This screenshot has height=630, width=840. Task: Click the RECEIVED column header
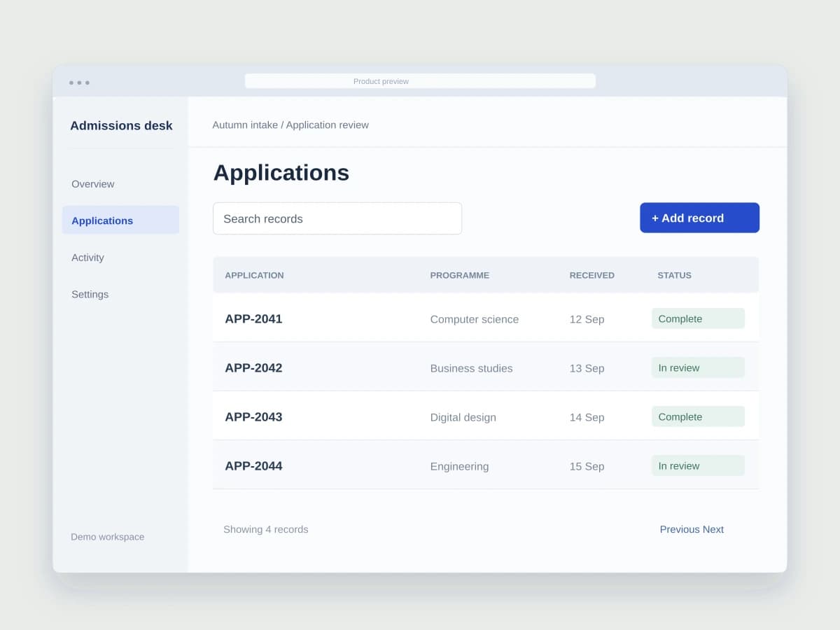(591, 275)
